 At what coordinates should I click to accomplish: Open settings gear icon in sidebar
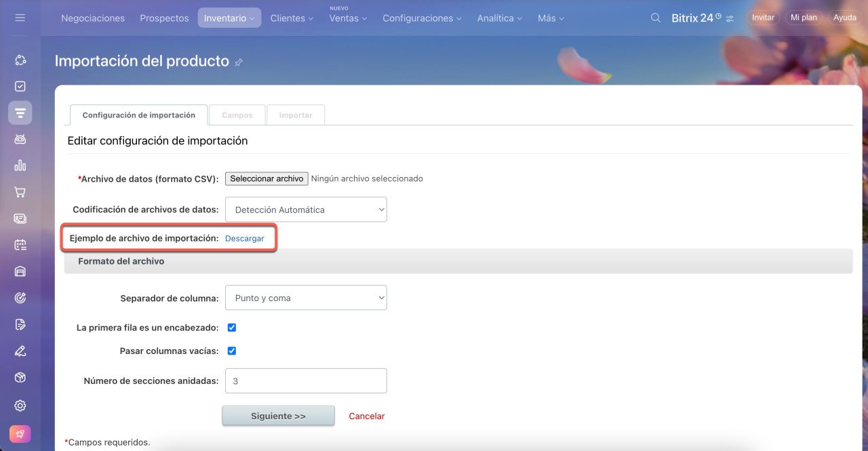(20, 406)
